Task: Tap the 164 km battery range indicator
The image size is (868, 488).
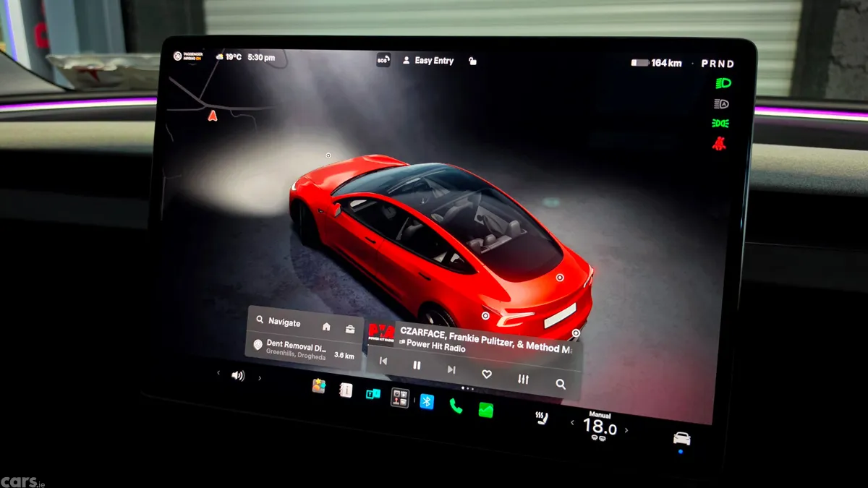Action: (x=656, y=63)
